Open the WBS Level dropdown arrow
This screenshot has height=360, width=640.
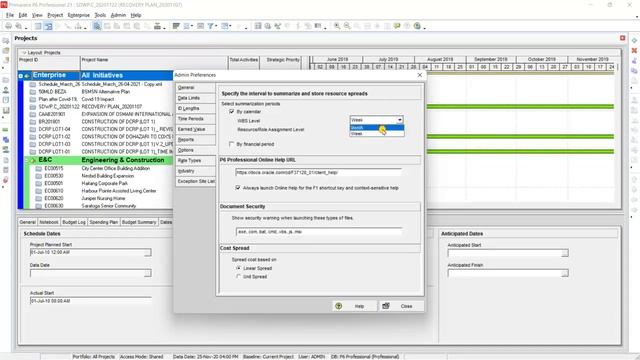tap(400, 120)
